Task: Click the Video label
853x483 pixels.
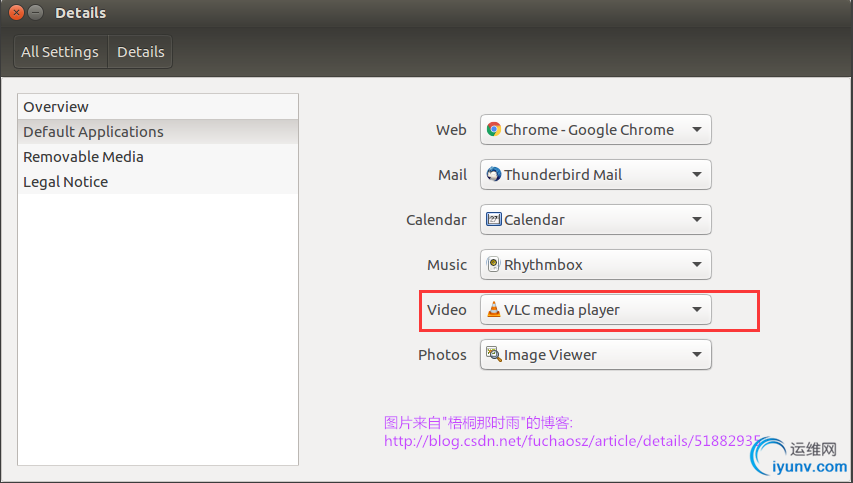Action: (447, 309)
